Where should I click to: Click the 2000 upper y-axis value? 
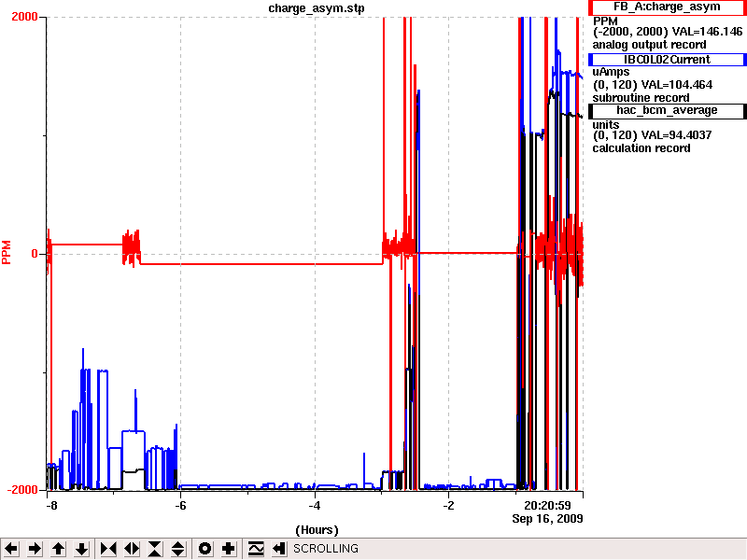24,17
